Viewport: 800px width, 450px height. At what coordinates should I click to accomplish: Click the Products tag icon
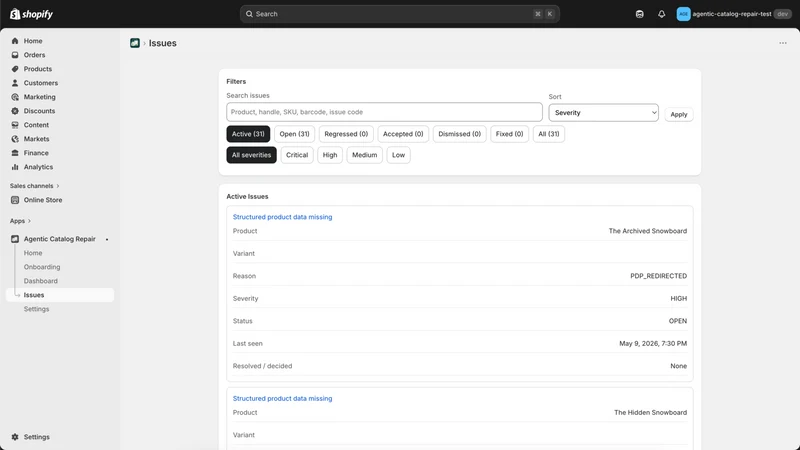point(15,69)
